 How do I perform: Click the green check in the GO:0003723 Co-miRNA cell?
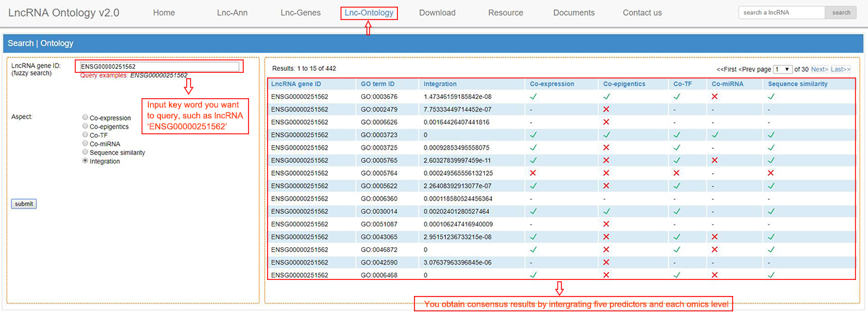click(716, 135)
